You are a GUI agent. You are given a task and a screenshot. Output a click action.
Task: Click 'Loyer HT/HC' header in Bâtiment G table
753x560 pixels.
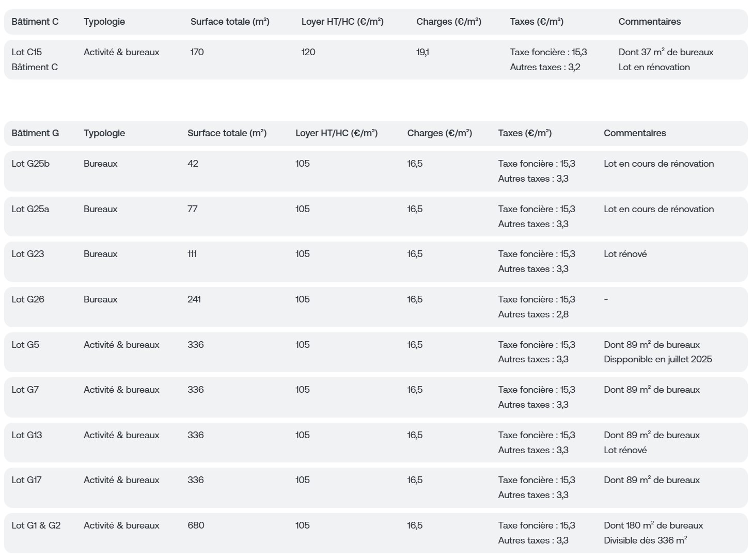[337, 133]
